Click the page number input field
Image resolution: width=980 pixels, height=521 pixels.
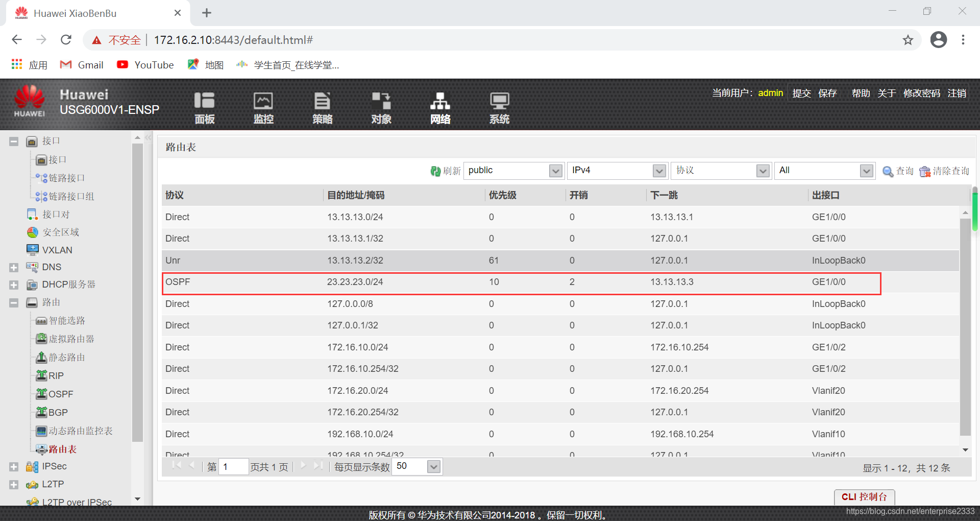[x=233, y=467]
